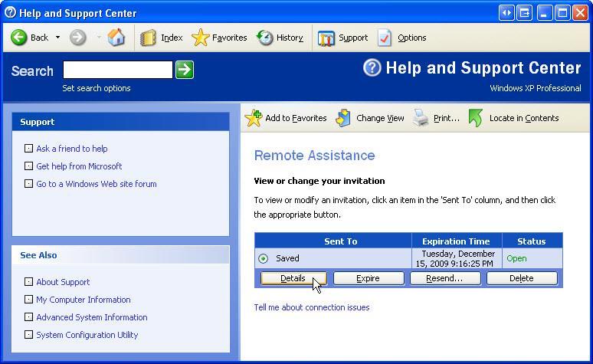Click the Favorites star icon
Image resolution: width=593 pixels, height=364 pixels.
click(200, 38)
